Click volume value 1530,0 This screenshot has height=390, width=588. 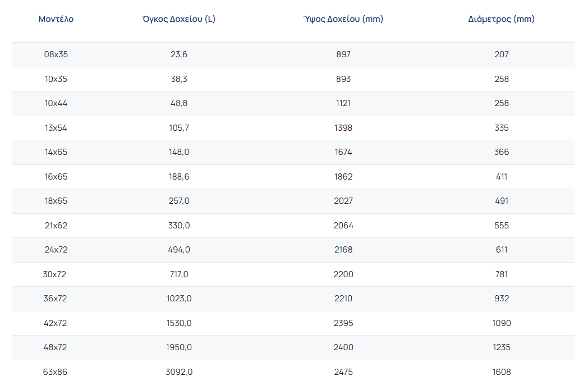pyautogui.click(x=179, y=323)
